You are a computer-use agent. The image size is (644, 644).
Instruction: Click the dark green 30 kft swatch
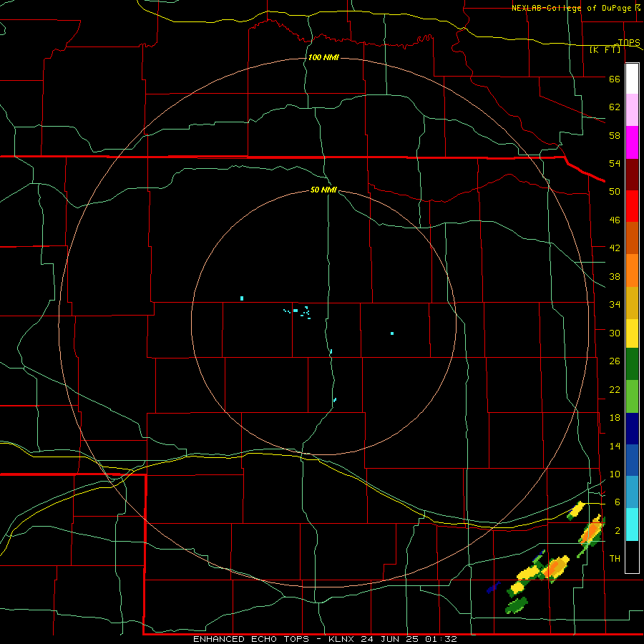(632, 364)
